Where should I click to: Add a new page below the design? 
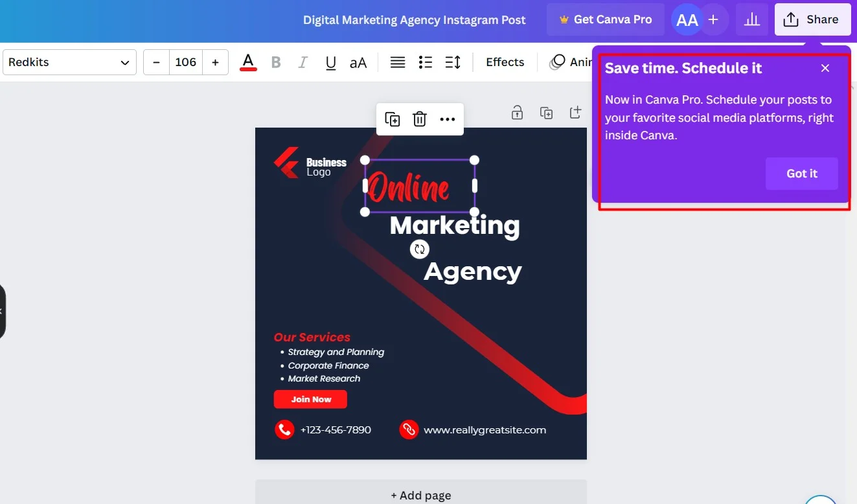coord(420,494)
